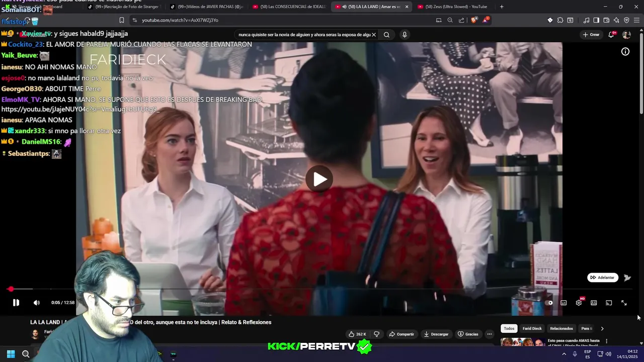Image resolution: width=644 pixels, height=362 pixels.
Task: Mute the video volume speaker icon
Action: (x=36, y=303)
